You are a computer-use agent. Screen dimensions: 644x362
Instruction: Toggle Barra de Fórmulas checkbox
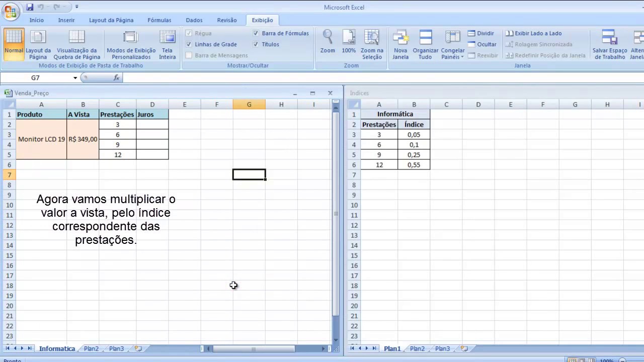[256, 33]
